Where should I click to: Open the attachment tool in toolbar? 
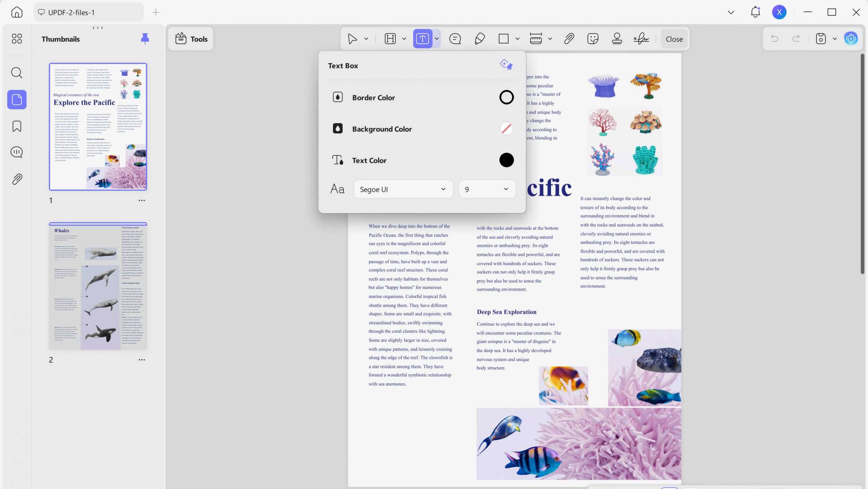point(569,39)
